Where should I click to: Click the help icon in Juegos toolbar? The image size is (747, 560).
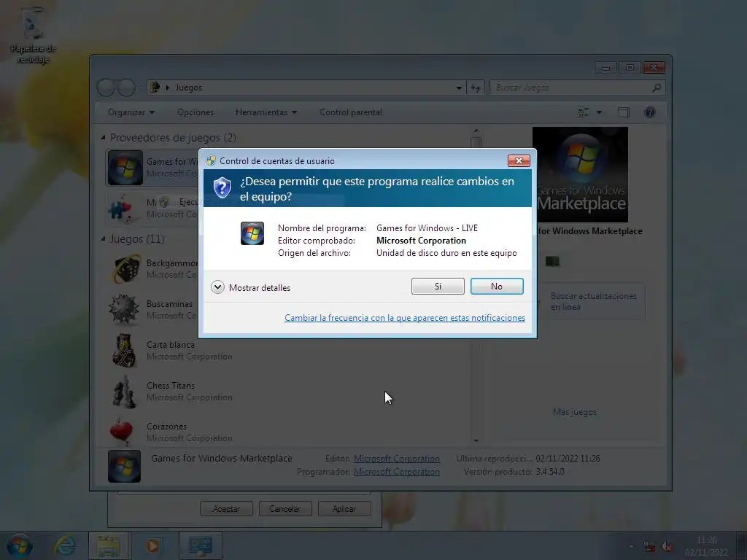pyautogui.click(x=650, y=112)
